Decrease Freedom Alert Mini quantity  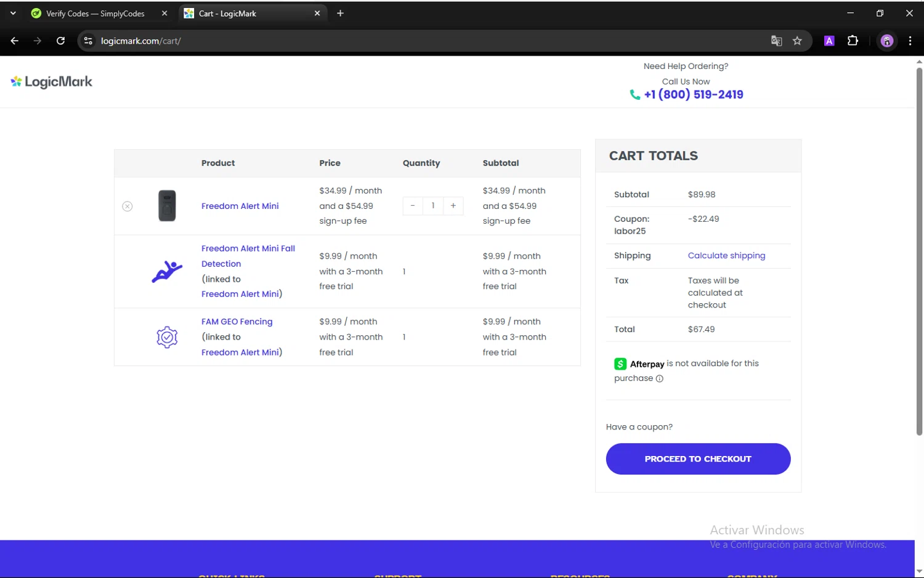(x=413, y=206)
